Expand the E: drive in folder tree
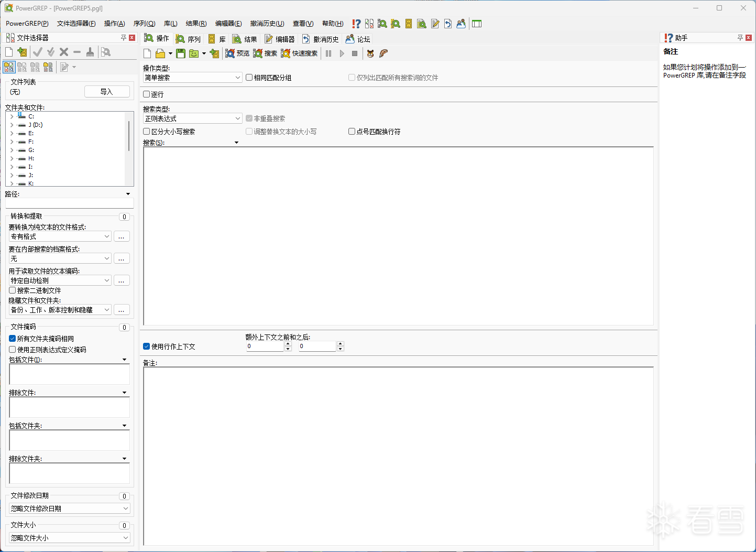The width and height of the screenshot is (756, 552). tap(12, 133)
